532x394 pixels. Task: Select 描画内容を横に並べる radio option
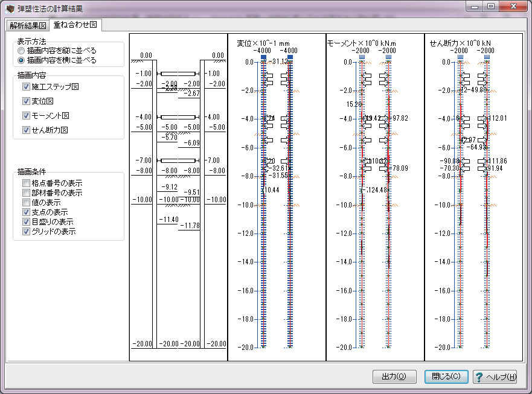pyautogui.click(x=22, y=60)
